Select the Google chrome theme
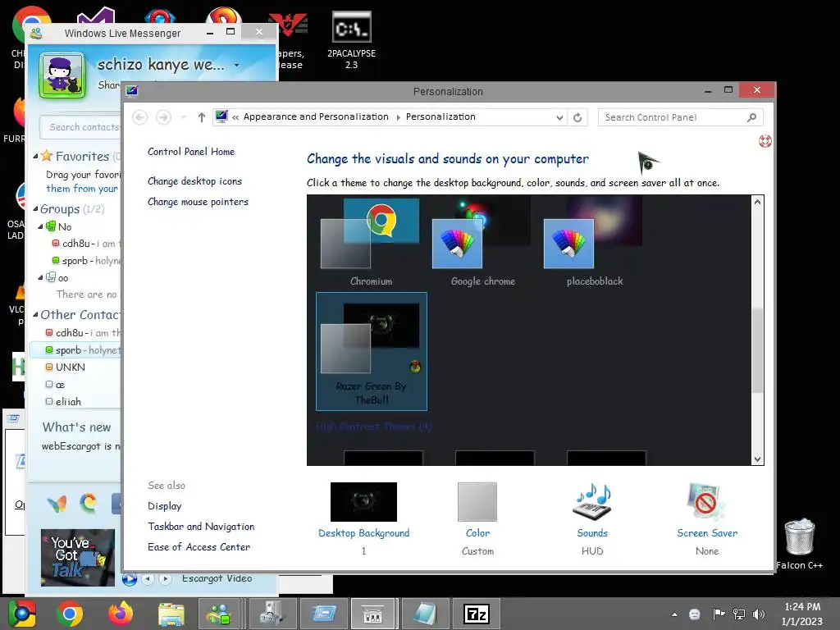The height and width of the screenshot is (630, 840). [482, 243]
